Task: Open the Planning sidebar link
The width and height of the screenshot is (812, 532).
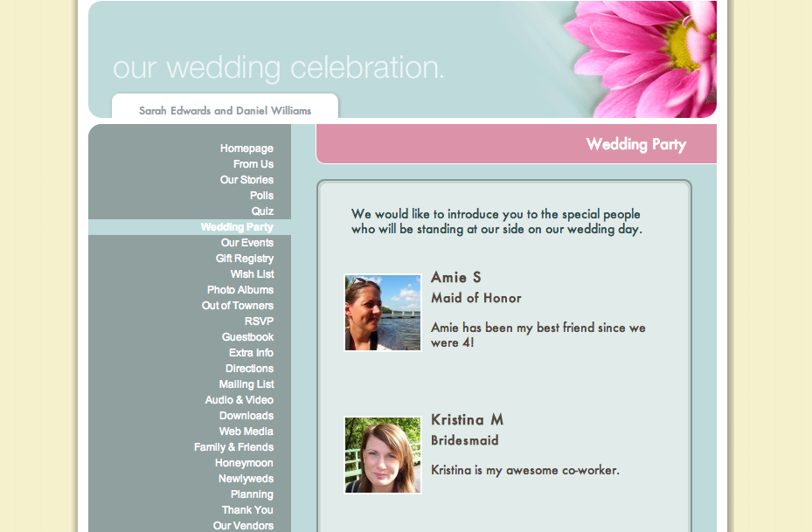Action: 252,494
